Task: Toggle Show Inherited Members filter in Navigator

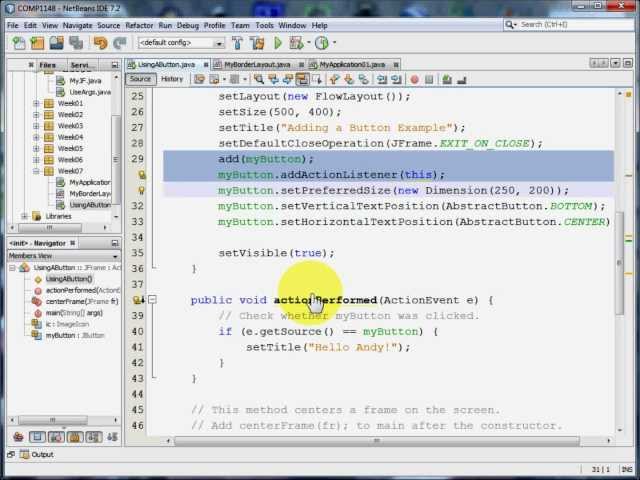Action: (18, 437)
